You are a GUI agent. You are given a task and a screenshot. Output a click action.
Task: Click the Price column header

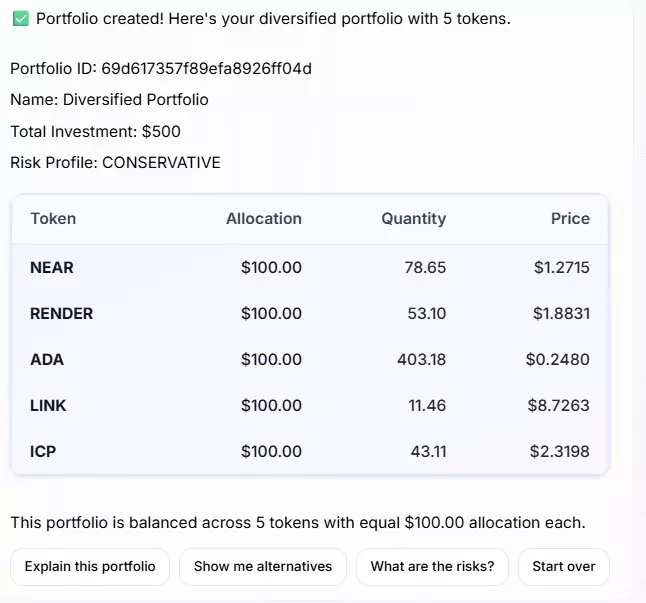coord(570,219)
